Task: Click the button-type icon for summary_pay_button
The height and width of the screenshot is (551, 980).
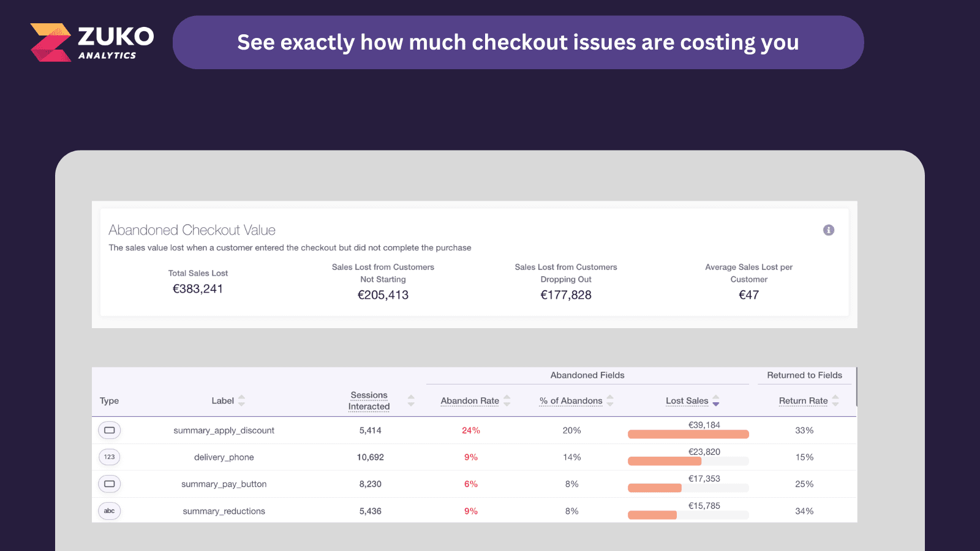Action: [110, 484]
